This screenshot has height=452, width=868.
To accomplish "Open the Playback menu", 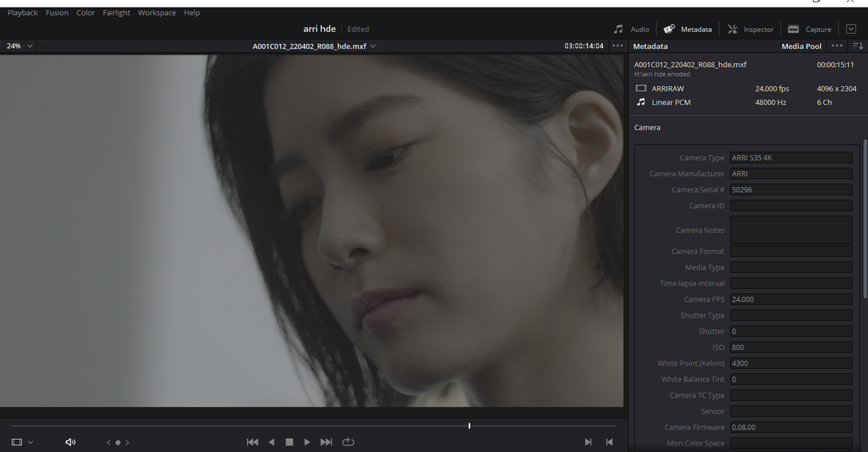I will (22, 13).
